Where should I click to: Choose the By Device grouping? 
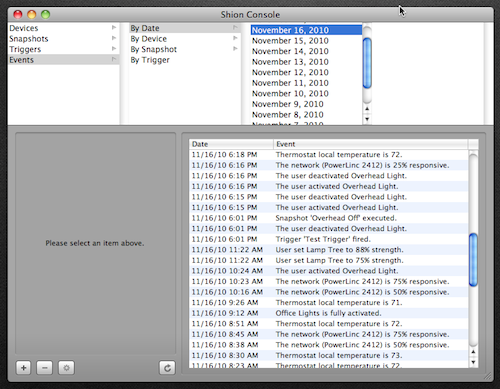pos(185,39)
